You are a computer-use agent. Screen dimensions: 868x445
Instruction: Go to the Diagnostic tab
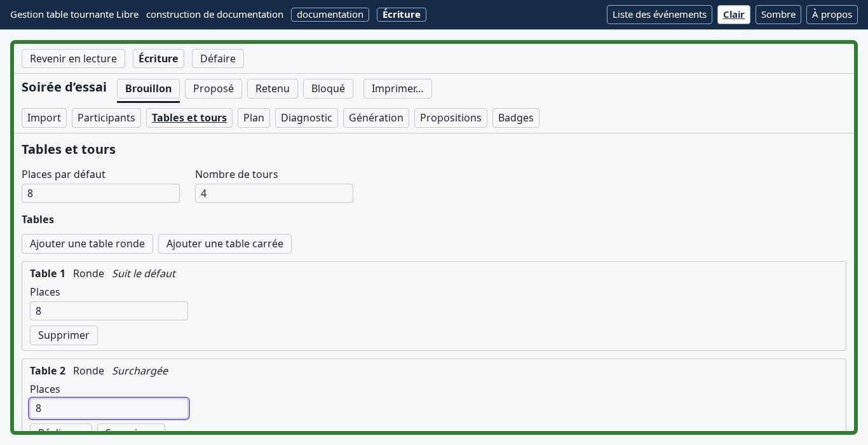tap(306, 118)
